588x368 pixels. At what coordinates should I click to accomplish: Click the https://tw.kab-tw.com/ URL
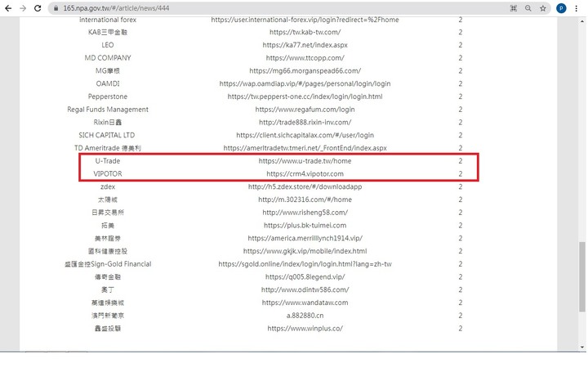305,32
